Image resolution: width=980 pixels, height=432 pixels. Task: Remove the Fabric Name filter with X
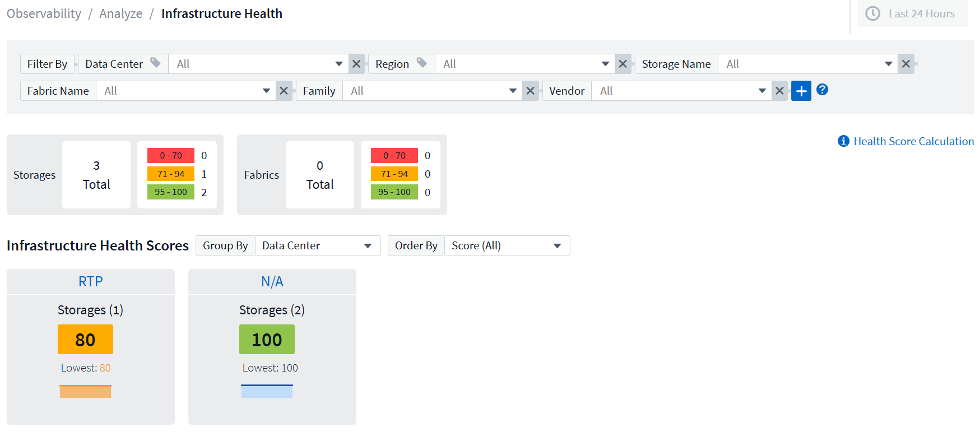pyautogui.click(x=284, y=91)
